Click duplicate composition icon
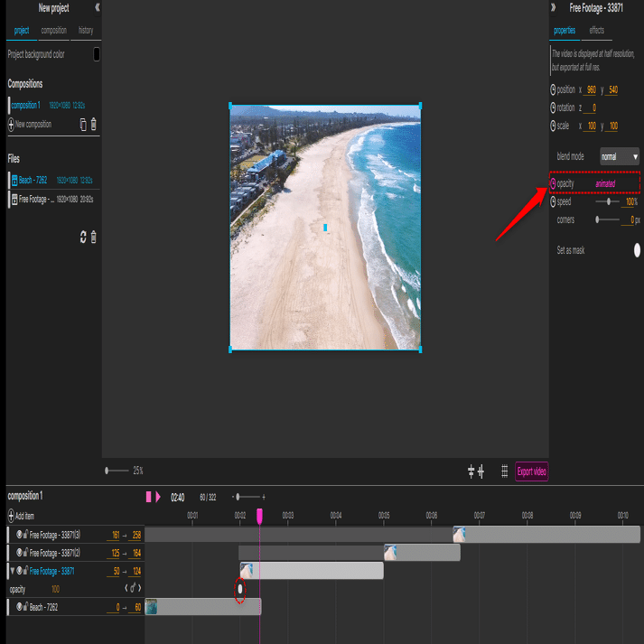 tap(83, 124)
